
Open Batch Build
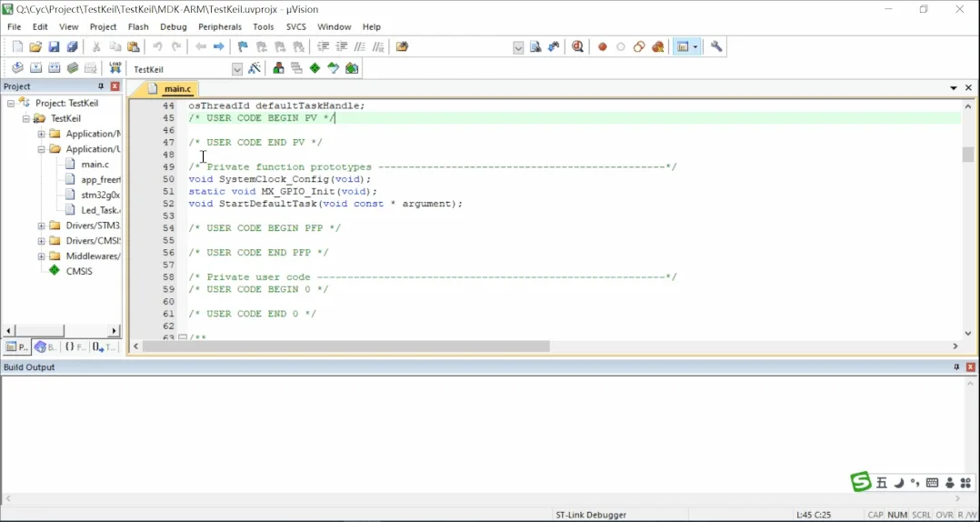click(x=73, y=68)
